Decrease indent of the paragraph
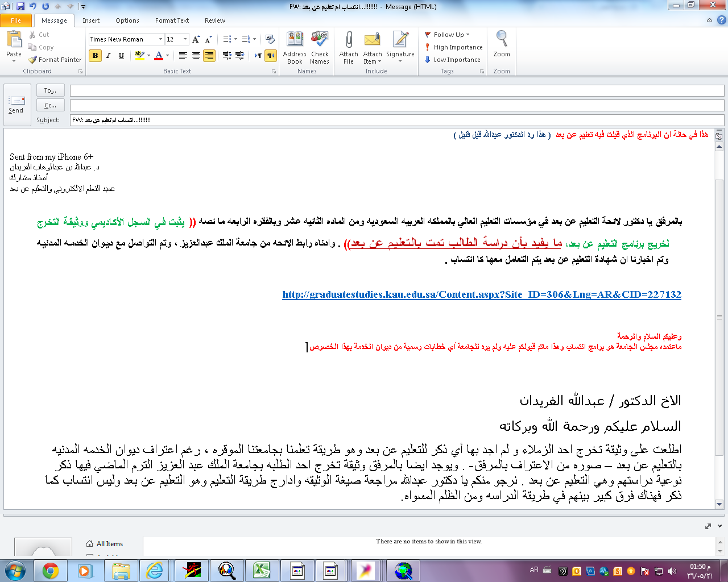Screen dimensions: 728x582 coord(227,55)
